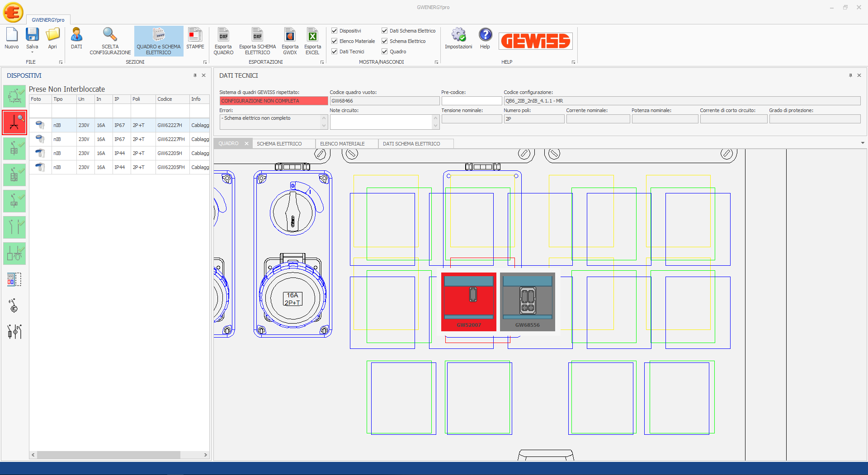Expand FILE group dialog launcher
The width and height of the screenshot is (868, 475).
click(x=61, y=62)
